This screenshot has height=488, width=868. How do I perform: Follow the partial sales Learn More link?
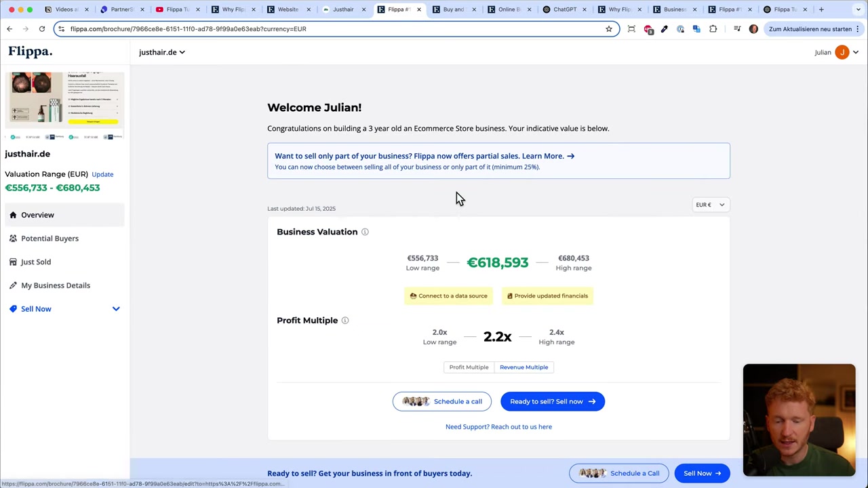(548, 156)
